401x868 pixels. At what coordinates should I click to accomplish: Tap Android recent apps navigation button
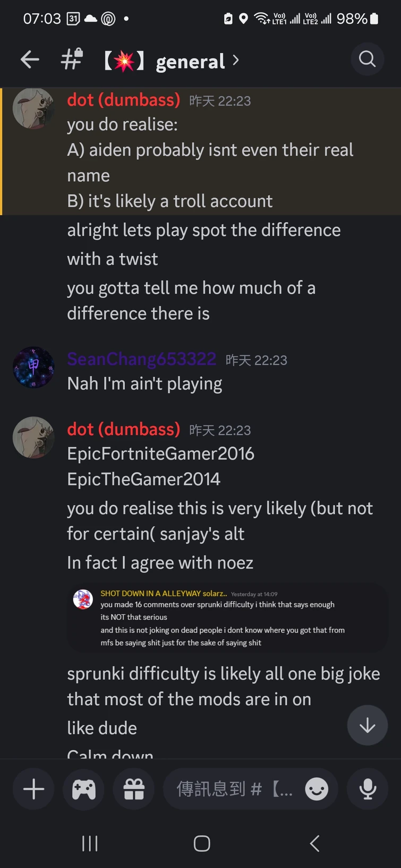(x=90, y=843)
